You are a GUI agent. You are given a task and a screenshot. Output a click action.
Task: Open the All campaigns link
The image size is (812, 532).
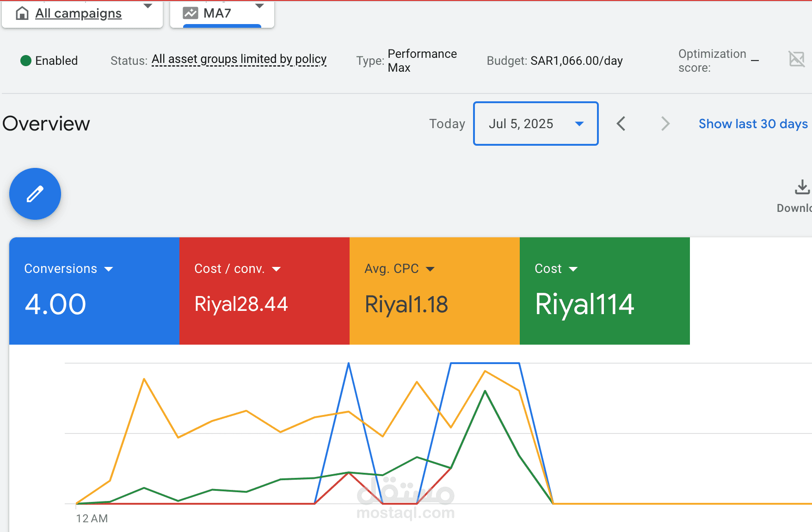point(78,13)
